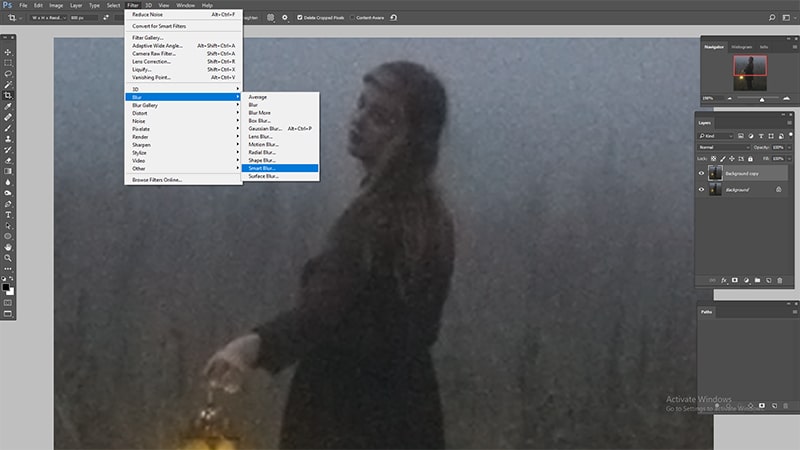
Task: Reset crop box with circular arrow icon
Action: pos(393,17)
